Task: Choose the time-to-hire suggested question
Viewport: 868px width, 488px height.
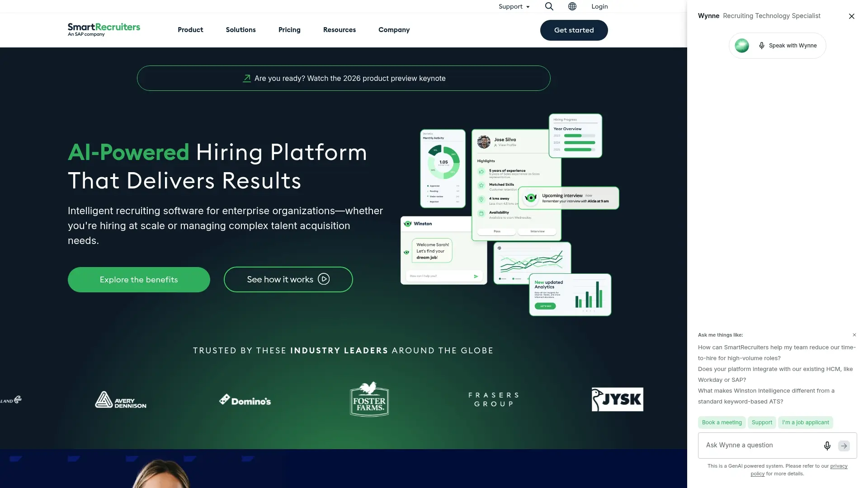Action: [777, 353]
